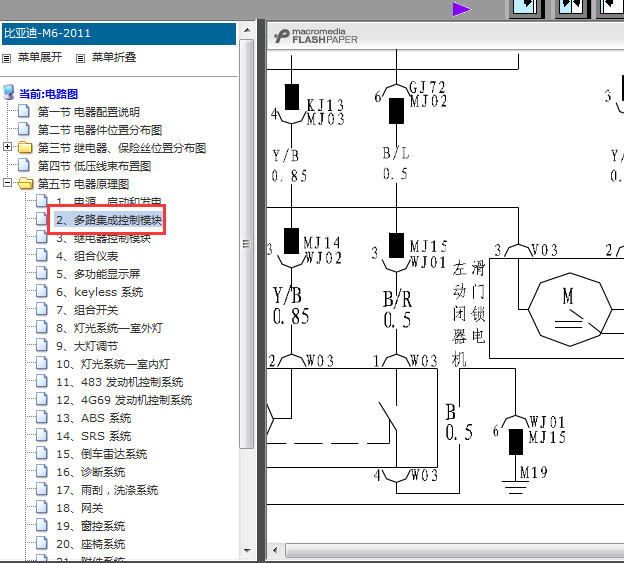The image size is (624, 563).
Task: Click page icon next to 9、大灯调节
Action: 41,345
